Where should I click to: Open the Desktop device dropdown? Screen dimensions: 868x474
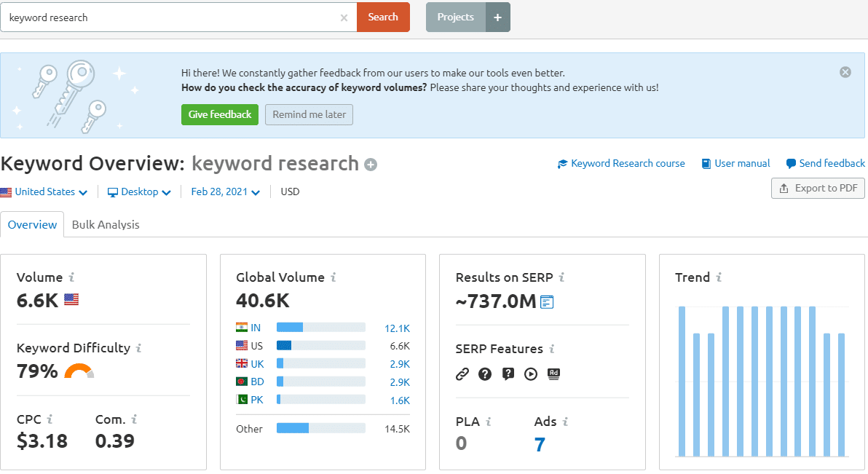coord(139,192)
